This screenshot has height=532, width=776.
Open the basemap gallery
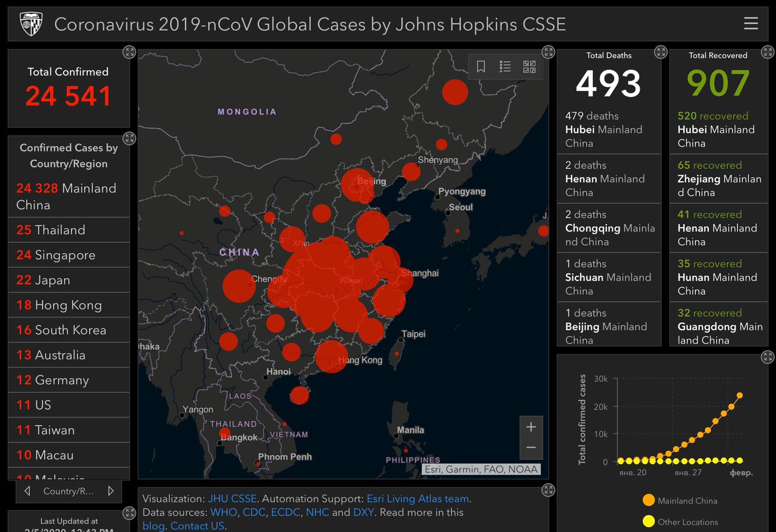point(529,67)
